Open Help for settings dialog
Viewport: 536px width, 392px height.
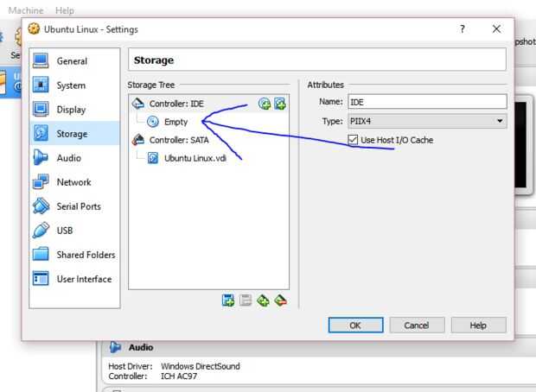point(479,325)
